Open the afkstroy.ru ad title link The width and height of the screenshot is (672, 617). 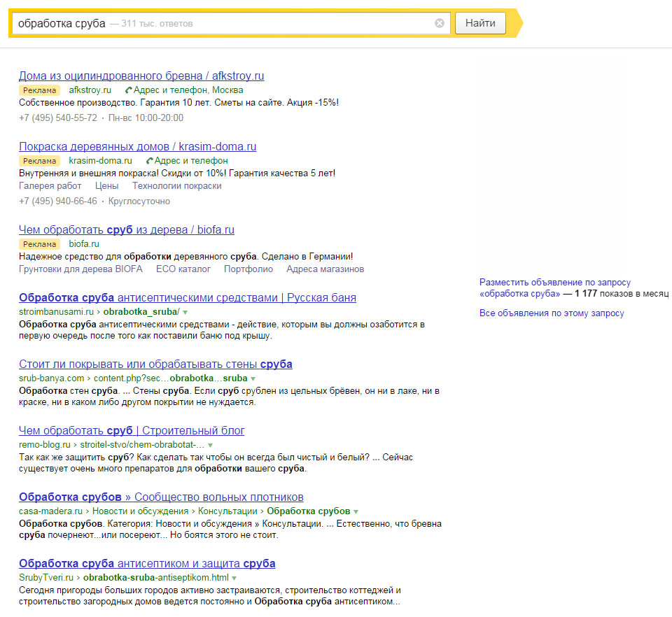pyautogui.click(x=141, y=76)
